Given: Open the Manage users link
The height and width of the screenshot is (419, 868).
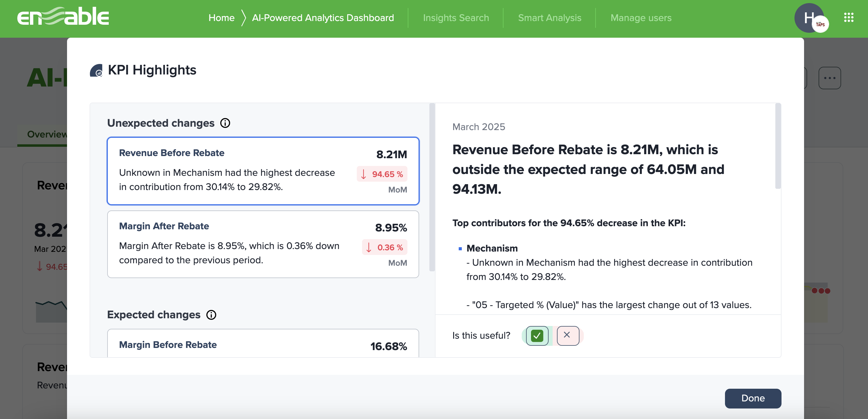Looking at the screenshot, I should click(641, 18).
